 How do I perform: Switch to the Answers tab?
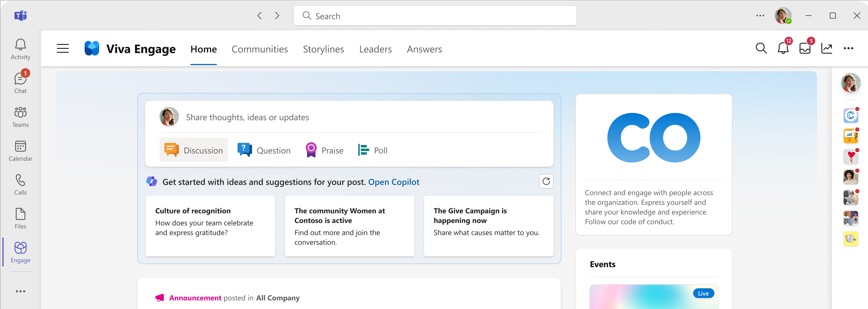coord(424,49)
